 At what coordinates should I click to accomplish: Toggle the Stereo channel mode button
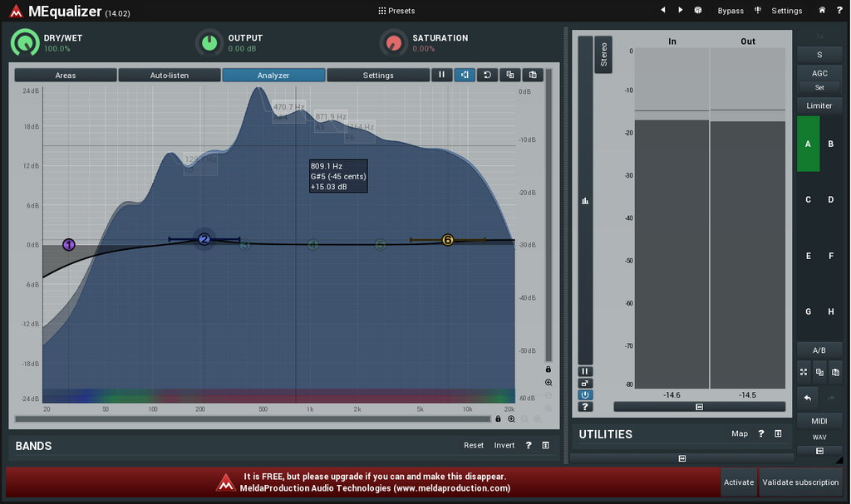click(x=603, y=54)
